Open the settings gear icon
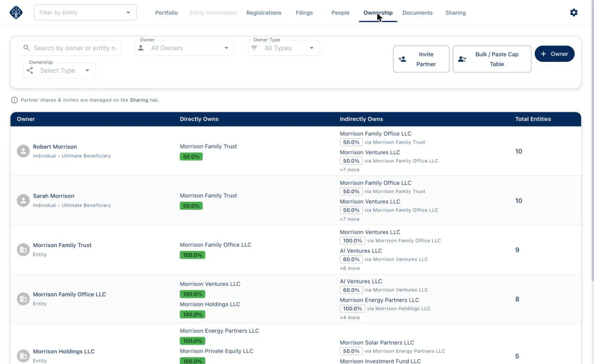 [x=574, y=13]
